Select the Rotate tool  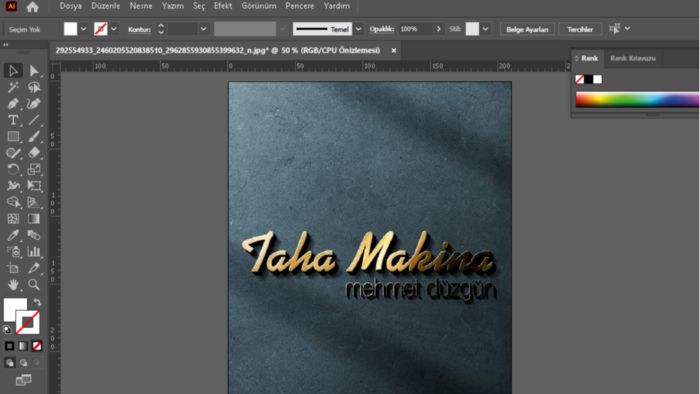[x=13, y=169]
